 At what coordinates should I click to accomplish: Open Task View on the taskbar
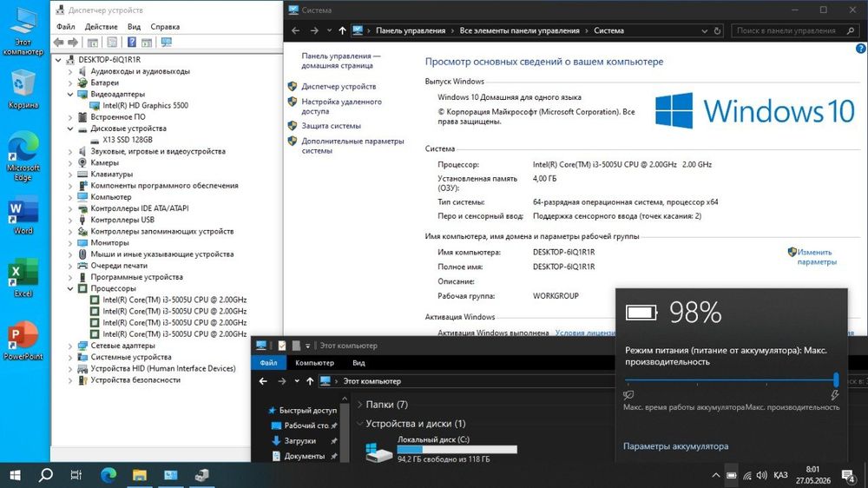coord(76,475)
